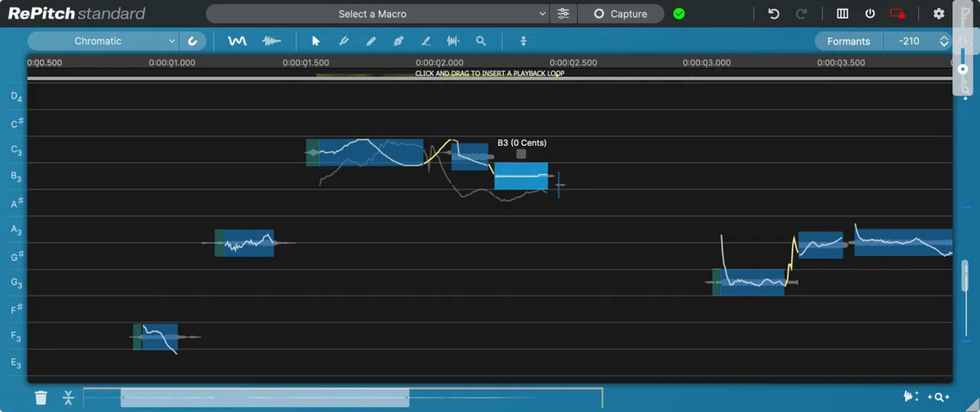This screenshot has height=412, width=980.
Task: Toggle the red lock screen icon
Action: (898, 14)
